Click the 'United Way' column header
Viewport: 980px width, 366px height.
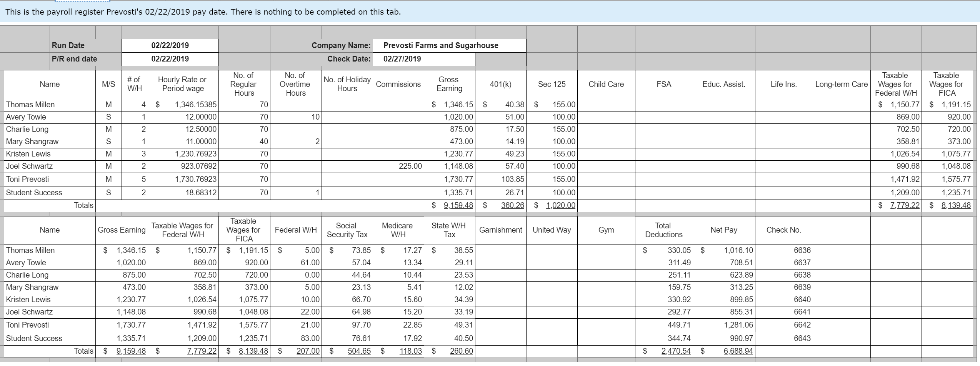(x=552, y=230)
